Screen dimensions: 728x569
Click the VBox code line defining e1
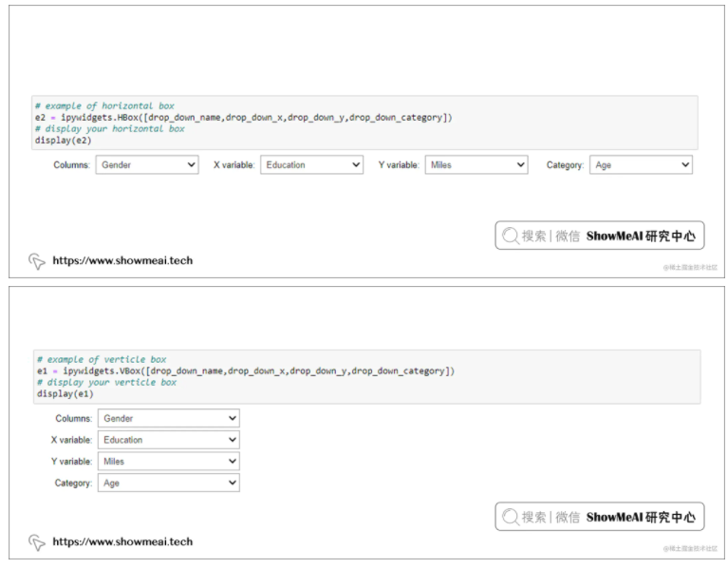pyautogui.click(x=245, y=371)
